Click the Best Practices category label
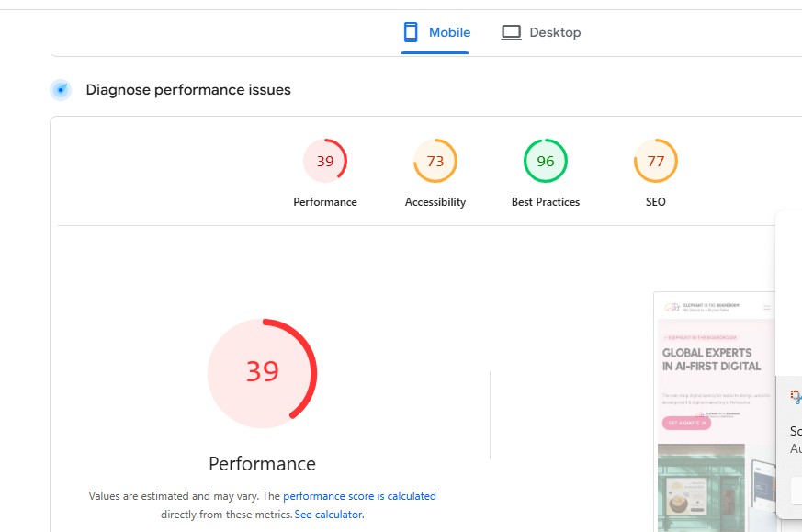The image size is (802, 532). pyautogui.click(x=546, y=202)
